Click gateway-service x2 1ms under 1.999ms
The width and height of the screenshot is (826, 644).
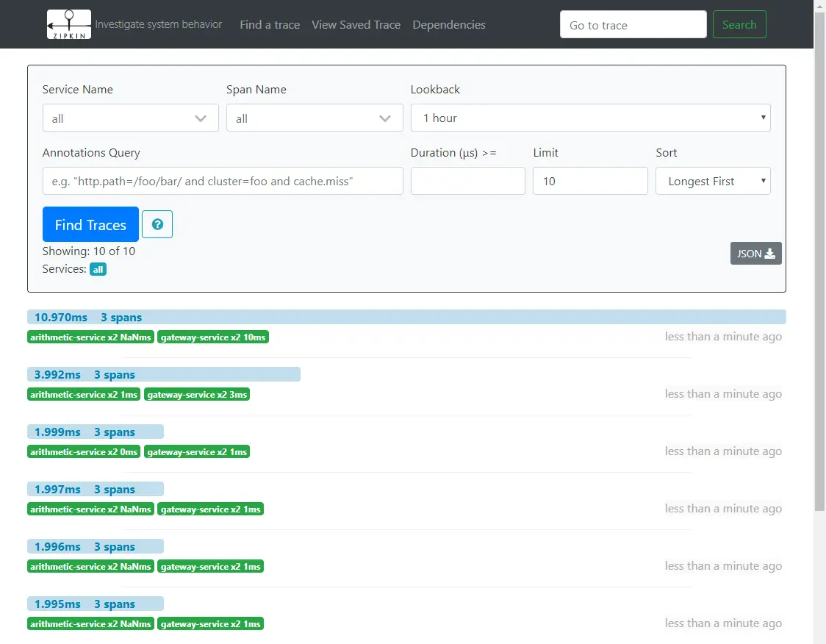pos(197,452)
